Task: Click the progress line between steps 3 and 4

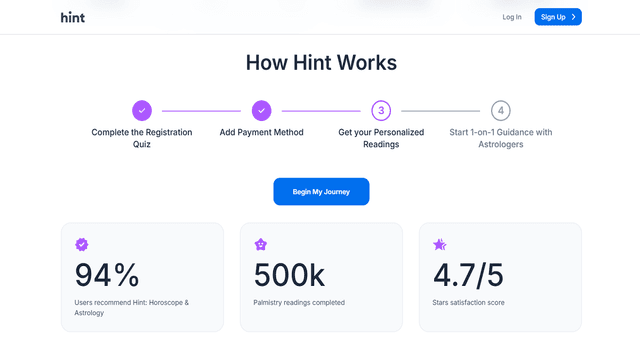Action: [440, 111]
